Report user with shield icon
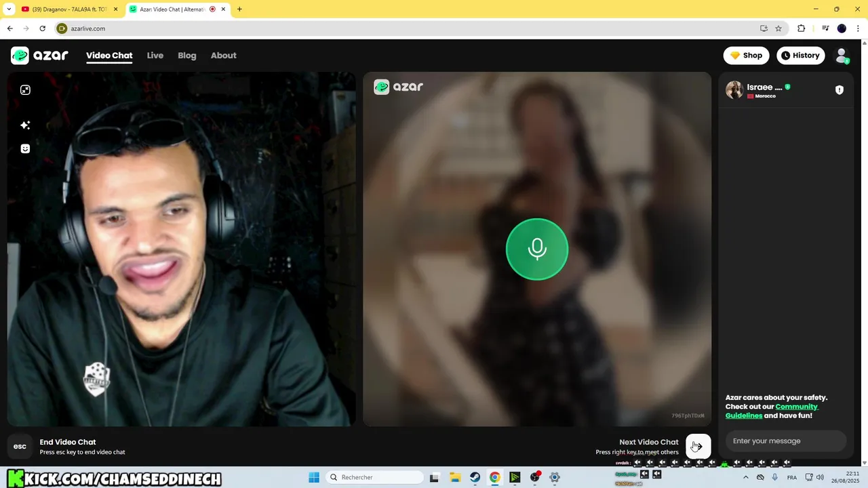 coord(840,90)
